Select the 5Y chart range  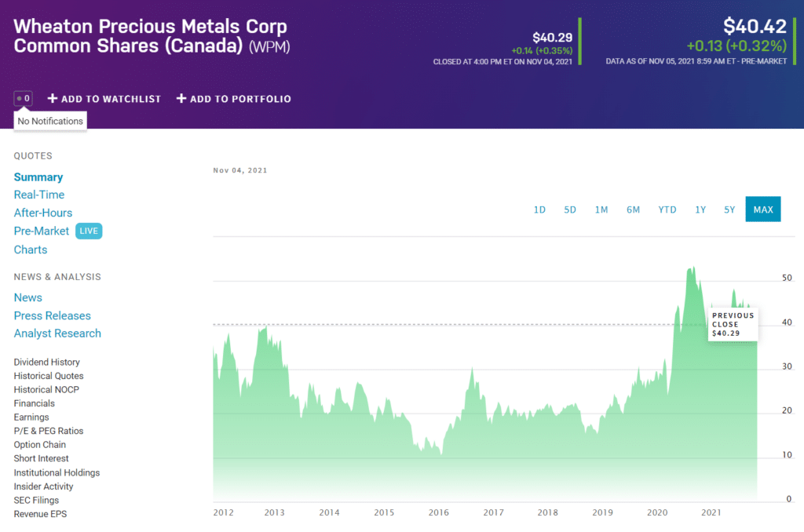pyautogui.click(x=729, y=210)
